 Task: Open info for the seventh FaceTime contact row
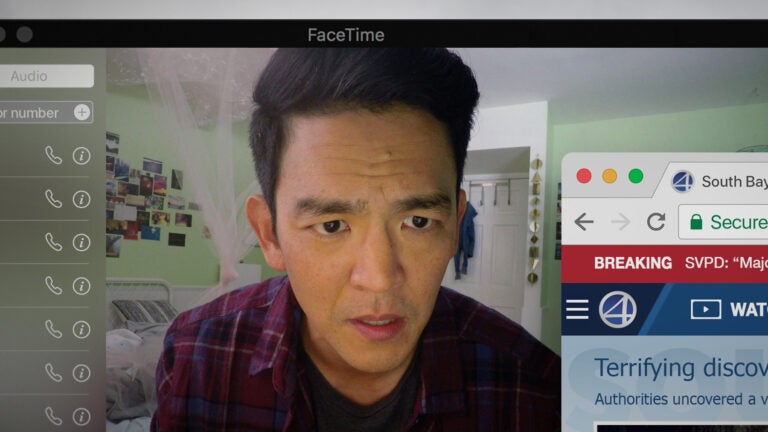(x=81, y=417)
